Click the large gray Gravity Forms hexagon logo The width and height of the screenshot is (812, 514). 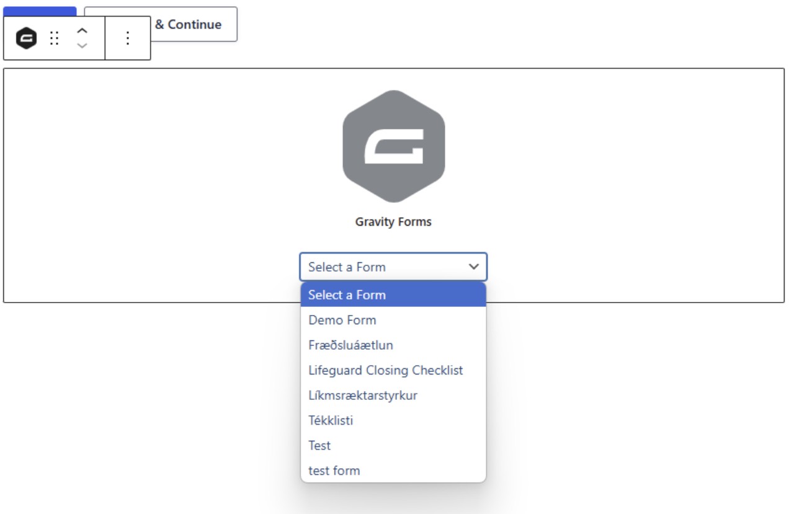click(x=394, y=146)
